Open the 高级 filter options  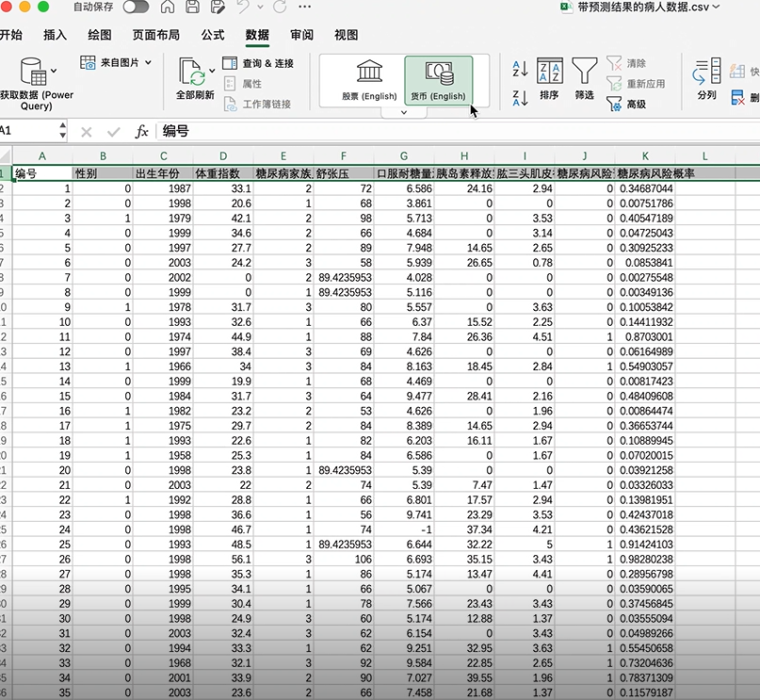[625, 105]
